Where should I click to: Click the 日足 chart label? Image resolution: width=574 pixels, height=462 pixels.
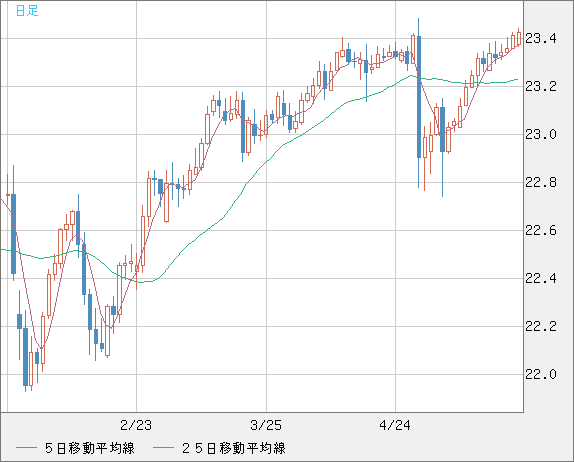click(x=27, y=11)
